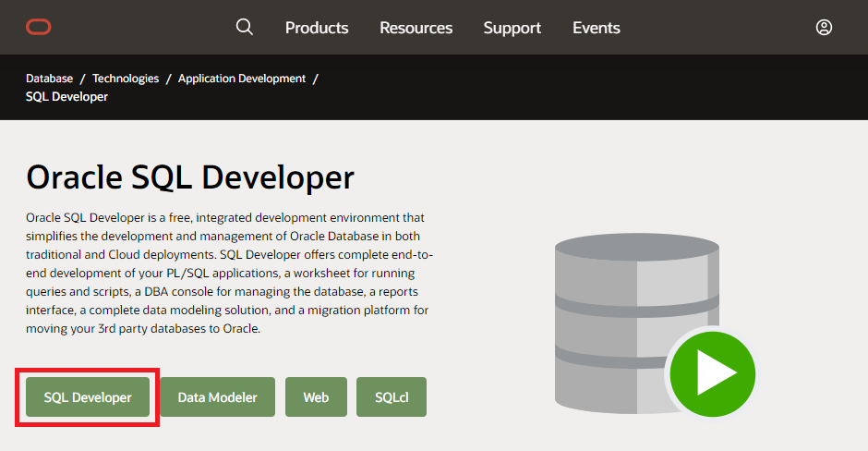The width and height of the screenshot is (868, 451).
Task: Open the Support menu
Action: [512, 28]
